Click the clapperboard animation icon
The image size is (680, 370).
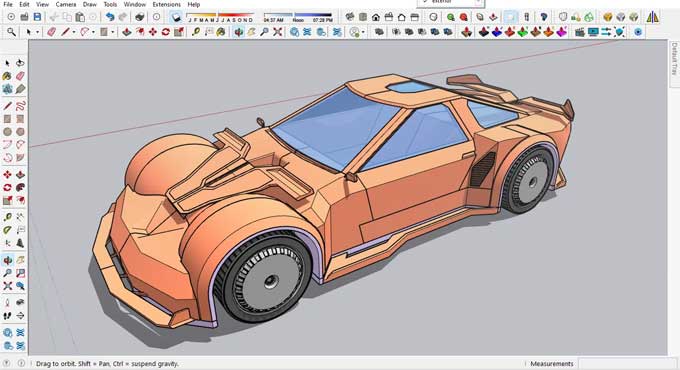coord(579,32)
